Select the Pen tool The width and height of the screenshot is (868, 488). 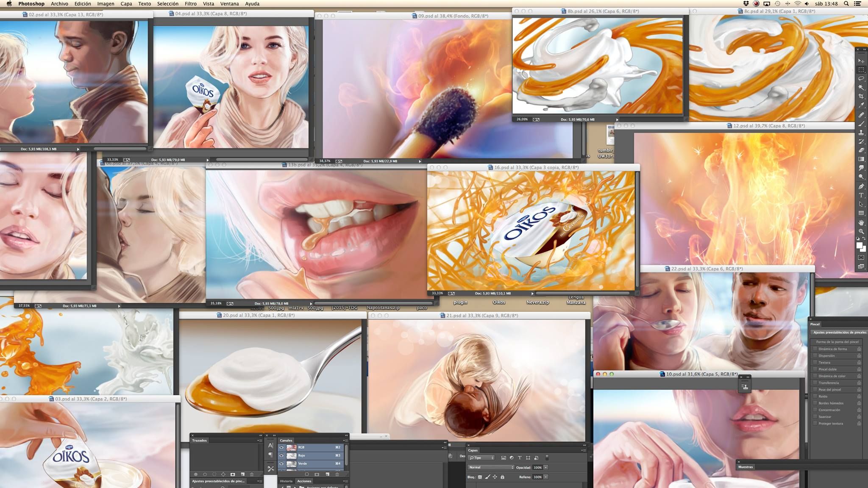pos(861,187)
